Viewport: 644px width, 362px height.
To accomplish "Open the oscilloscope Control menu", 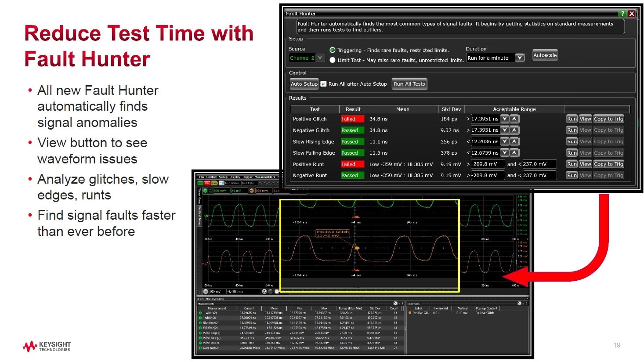I will (211, 177).
